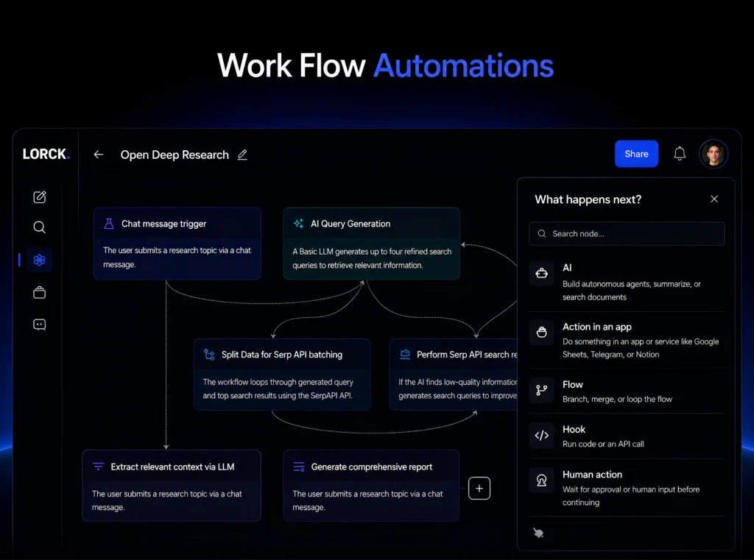Open the user profile avatar
The height and width of the screenshot is (560, 754).
(x=713, y=154)
